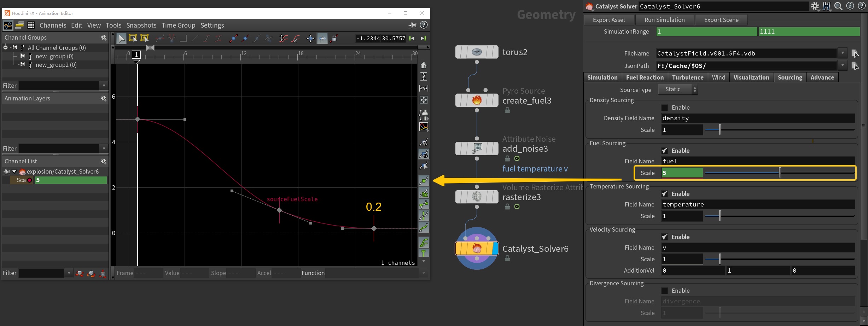Open the Channels menu

[x=53, y=25]
